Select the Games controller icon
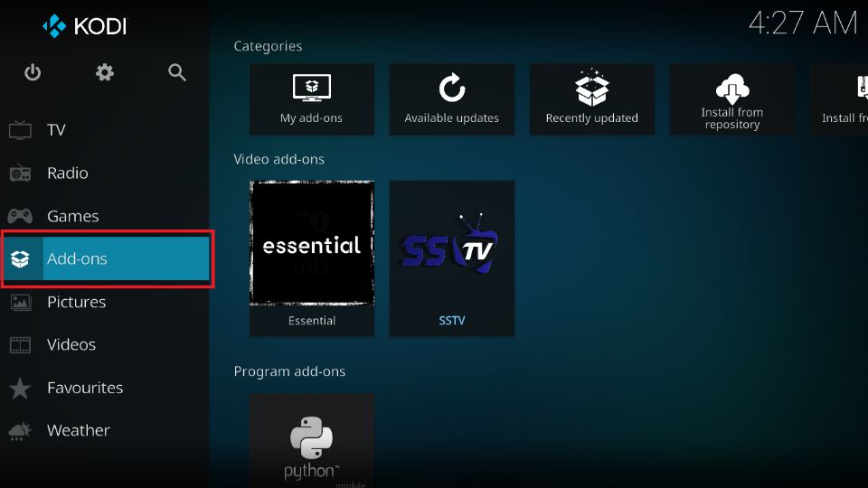The width and height of the screenshot is (868, 488). tap(20, 216)
